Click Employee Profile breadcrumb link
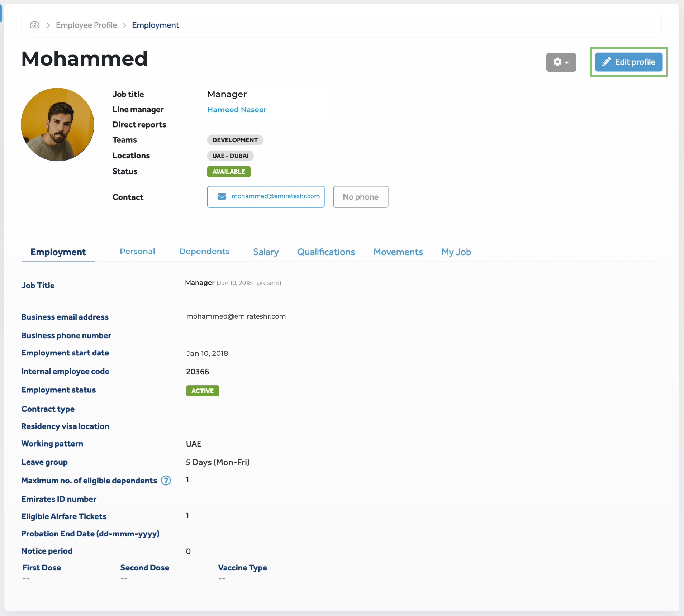The image size is (684, 616). click(86, 25)
